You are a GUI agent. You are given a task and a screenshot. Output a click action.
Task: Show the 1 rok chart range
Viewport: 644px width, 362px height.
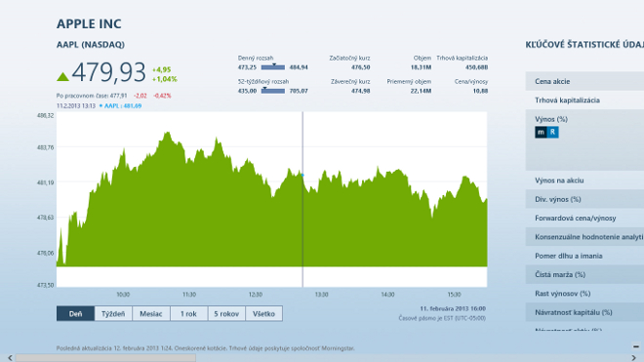pyautogui.click(x=188, y=313)
